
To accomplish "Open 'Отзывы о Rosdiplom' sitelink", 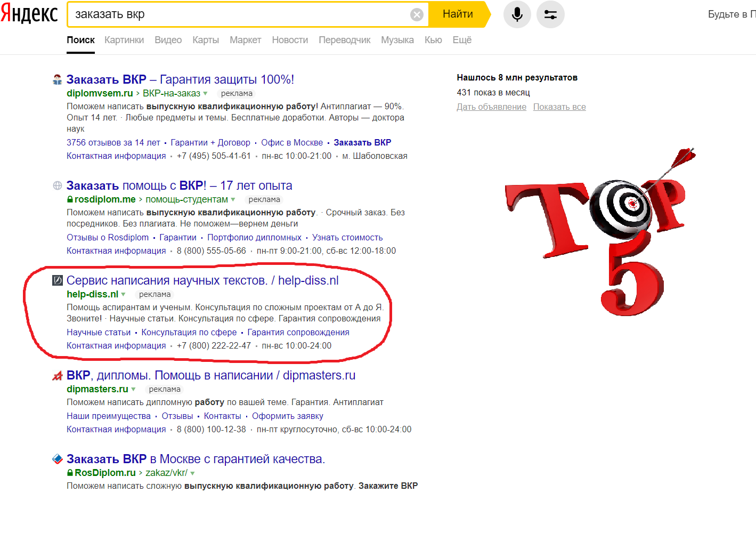I will [108, 238].
